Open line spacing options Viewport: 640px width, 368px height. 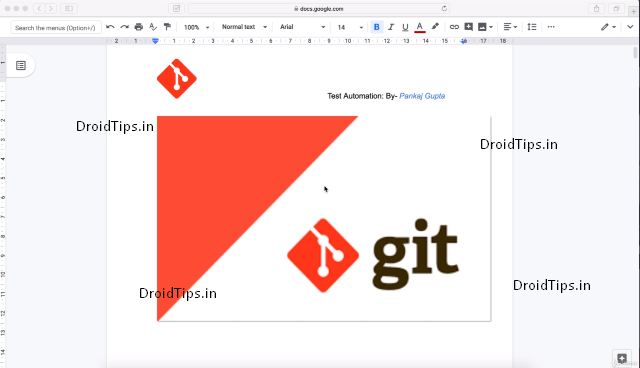[532, 27]
